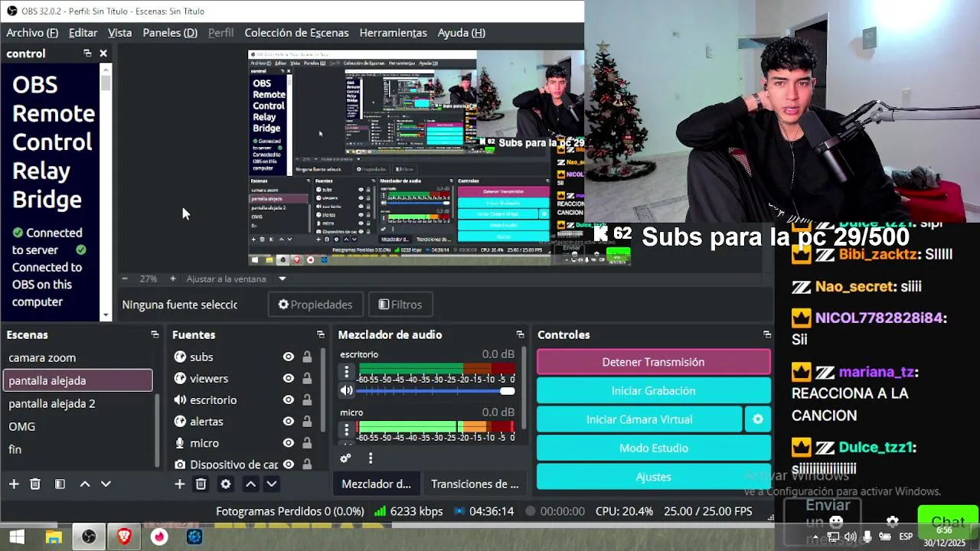
Task: Open advanced audio properties gears icon
Action: click(x=345, y=458)
